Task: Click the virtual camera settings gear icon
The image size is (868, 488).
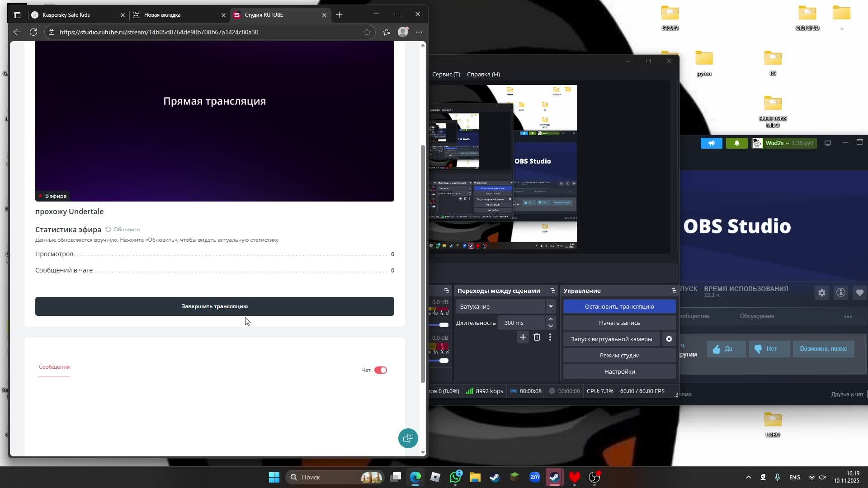Action: (x=669, y=339)
